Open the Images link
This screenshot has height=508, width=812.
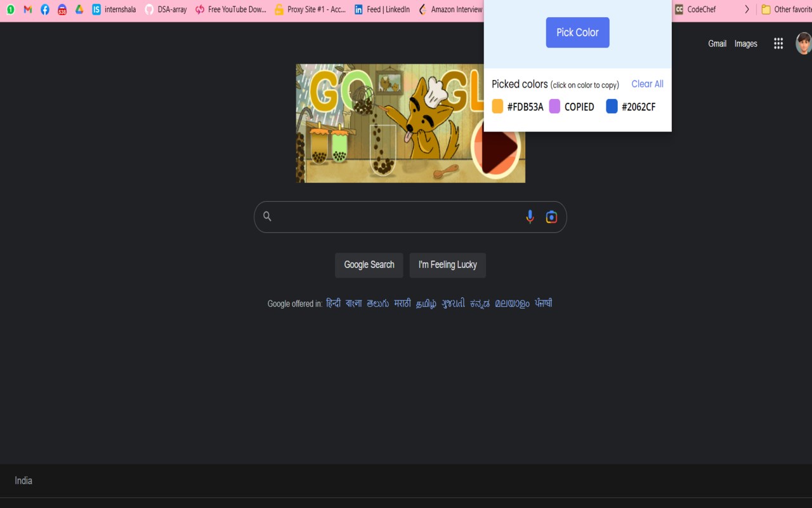click(x=746, y=44)
